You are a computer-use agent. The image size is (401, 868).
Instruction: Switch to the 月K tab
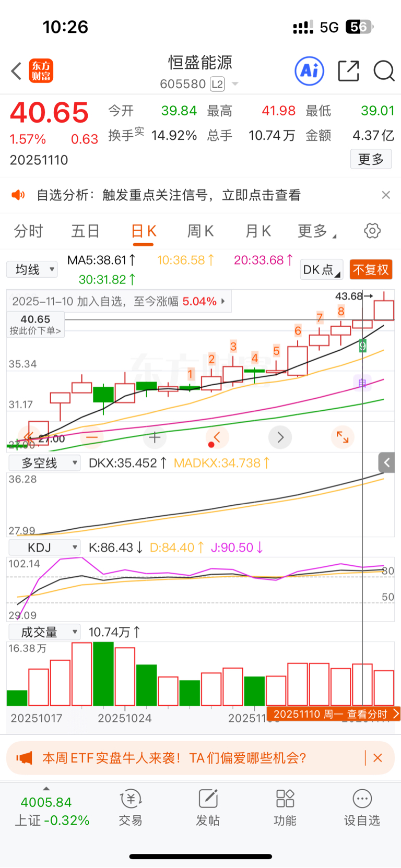click(x=258, y=231)
